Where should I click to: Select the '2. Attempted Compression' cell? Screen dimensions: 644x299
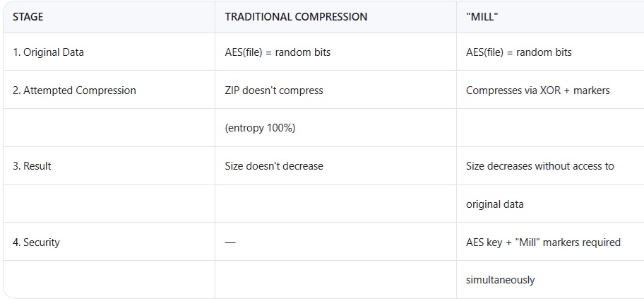pyautogui.click(x=109, y=90)
